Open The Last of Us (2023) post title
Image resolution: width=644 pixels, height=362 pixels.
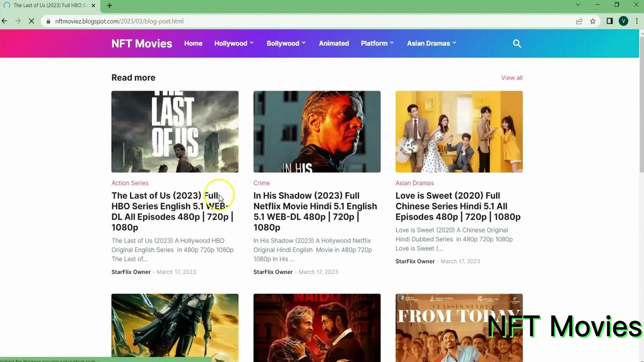(173, 211)
